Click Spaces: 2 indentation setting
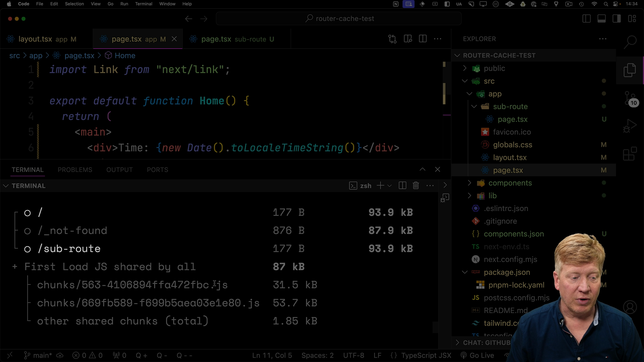Viewport: 644px width, 362px height. (317, 355)
